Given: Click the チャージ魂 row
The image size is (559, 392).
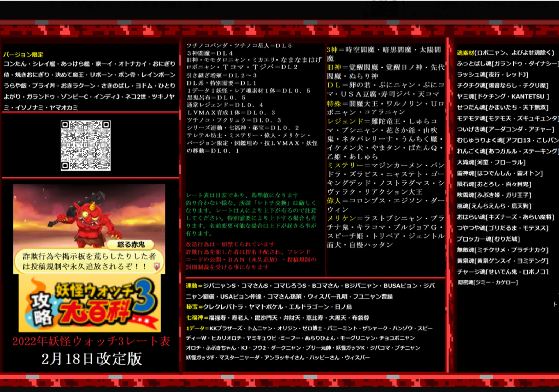Looking at the screenshot, I should pyautogui.click(x=503, y=272).
